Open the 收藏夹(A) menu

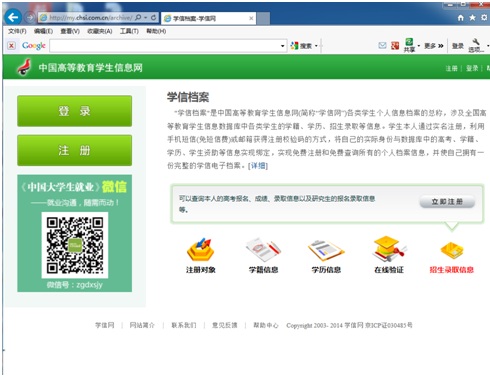click(99, 31)
